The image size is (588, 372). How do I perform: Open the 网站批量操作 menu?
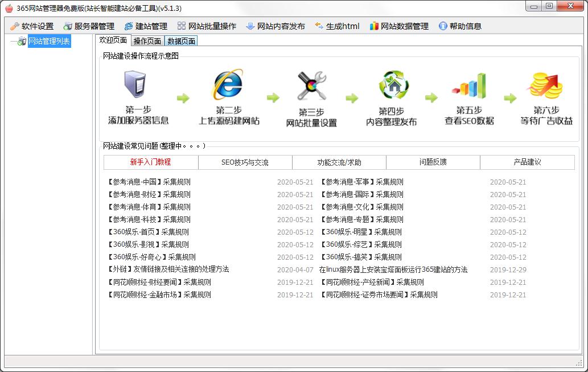(207, 26)
